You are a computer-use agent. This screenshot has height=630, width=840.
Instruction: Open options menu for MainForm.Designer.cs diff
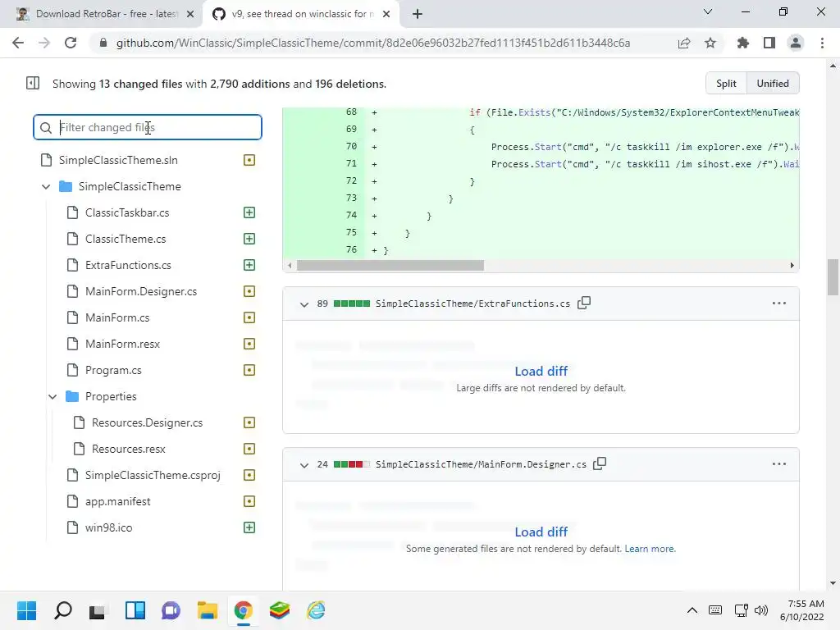(x=778, y=463)
